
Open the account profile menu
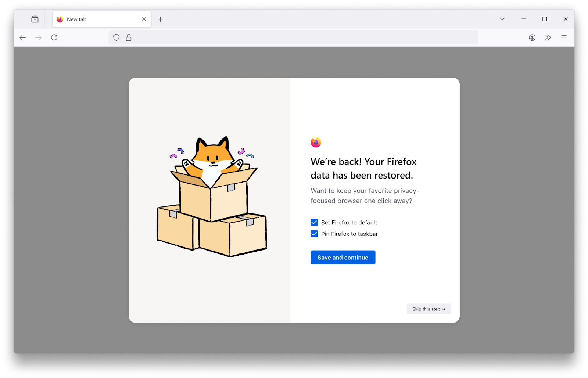tap(532, 37)
